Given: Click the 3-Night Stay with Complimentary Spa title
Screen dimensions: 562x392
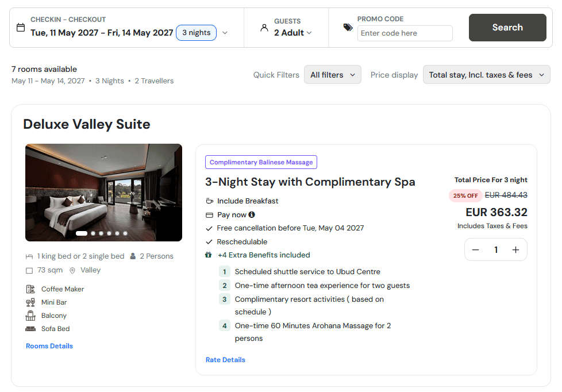Looking at the screenshot, I should coord(310,182).
